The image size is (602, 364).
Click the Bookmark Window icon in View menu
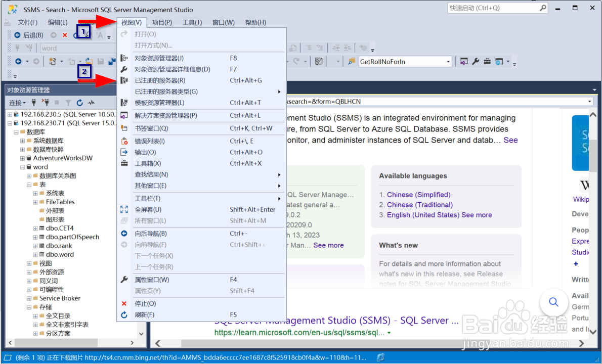tap(124, 128)
